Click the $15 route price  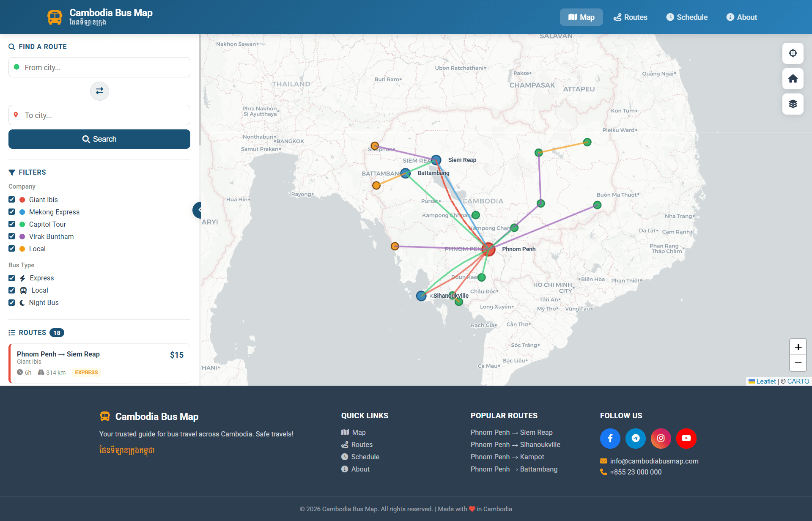click(177, 355)
